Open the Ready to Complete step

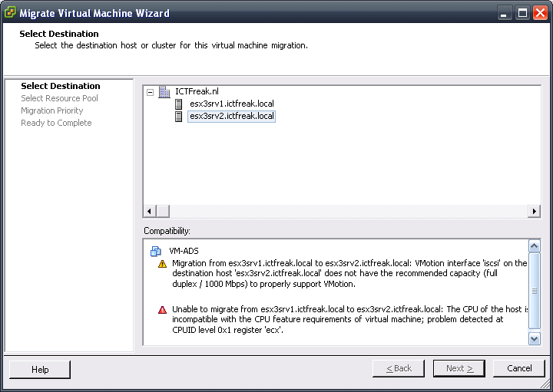point(56,123)
